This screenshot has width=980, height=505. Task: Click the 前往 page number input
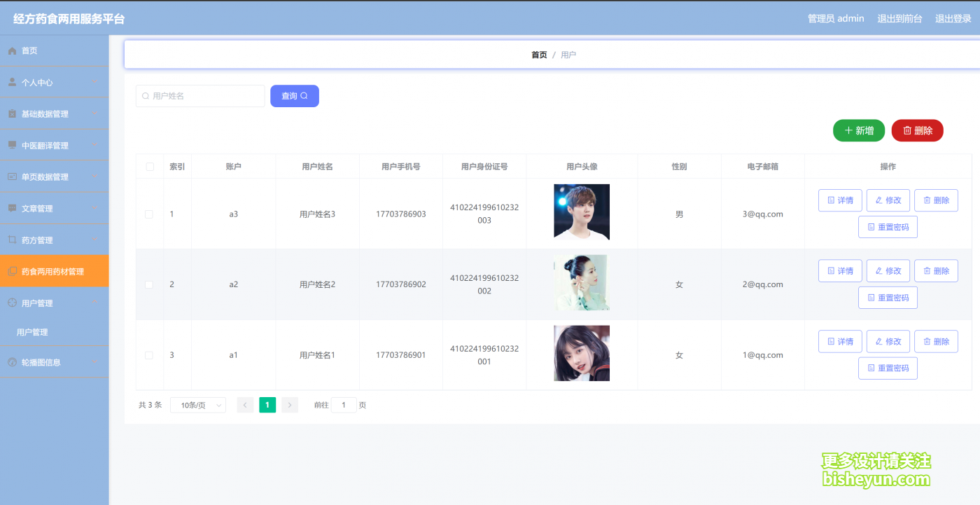pos(344,405)
